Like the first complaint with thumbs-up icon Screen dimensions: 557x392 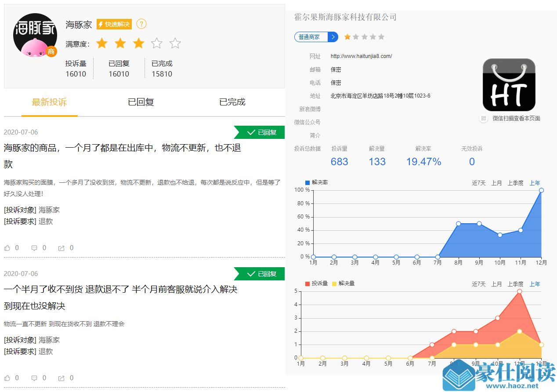[x=7, y=248]
